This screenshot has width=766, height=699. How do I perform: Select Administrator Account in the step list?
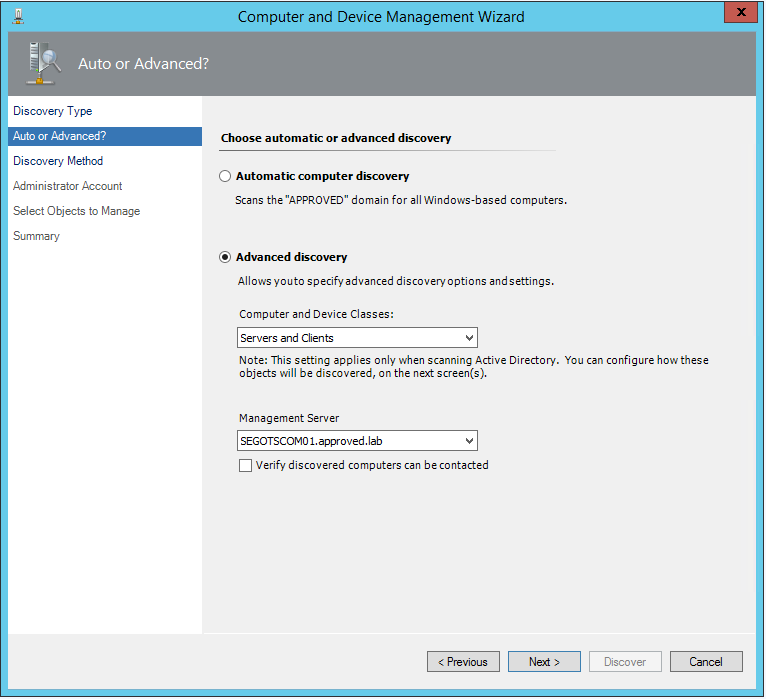click(x=67, y=186)
